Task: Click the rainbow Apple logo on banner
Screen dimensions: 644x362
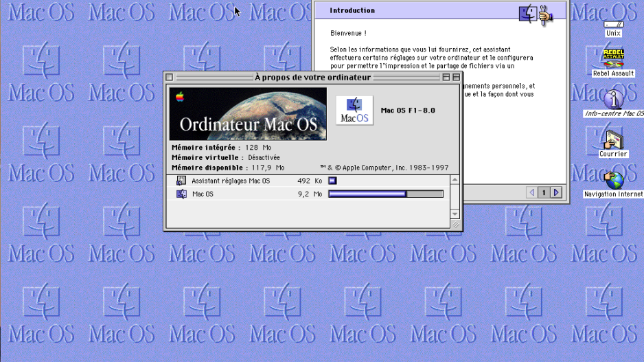Action: tap(179, 97)
